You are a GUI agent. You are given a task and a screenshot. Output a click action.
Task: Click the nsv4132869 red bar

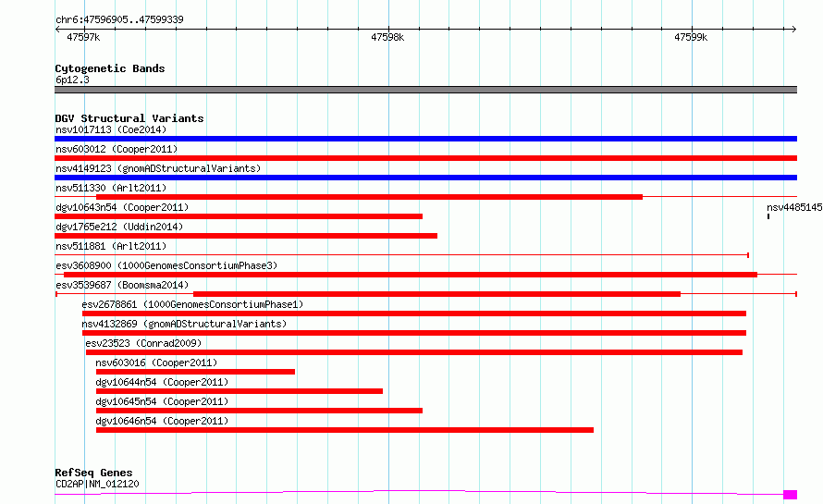click(x=414, y=333)
